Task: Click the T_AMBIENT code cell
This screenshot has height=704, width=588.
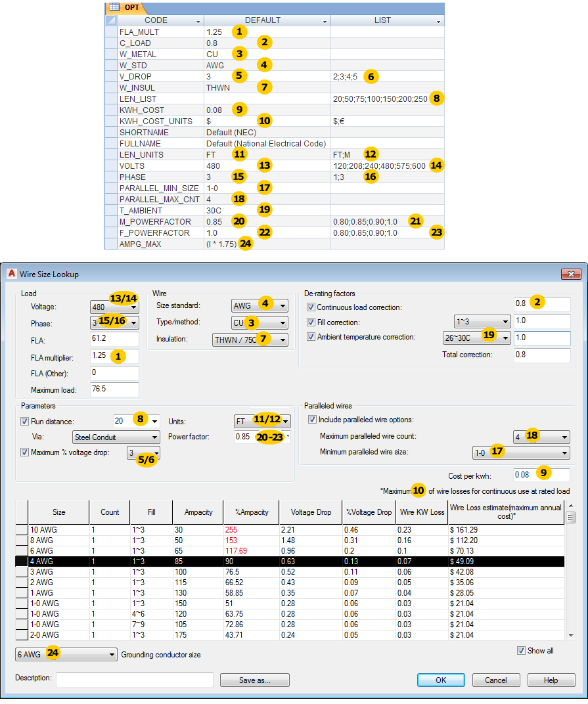Action: click(160, 211)
